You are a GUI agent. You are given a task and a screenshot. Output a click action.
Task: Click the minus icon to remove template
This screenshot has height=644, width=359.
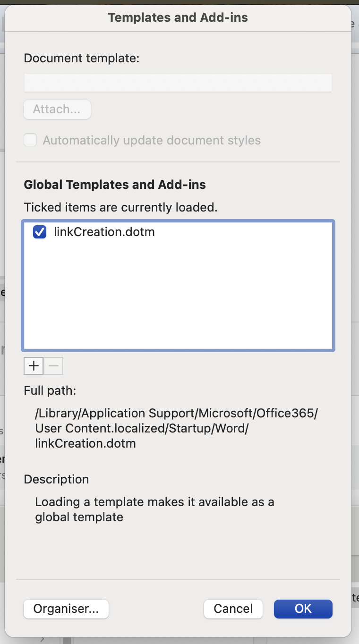(53, 366)
